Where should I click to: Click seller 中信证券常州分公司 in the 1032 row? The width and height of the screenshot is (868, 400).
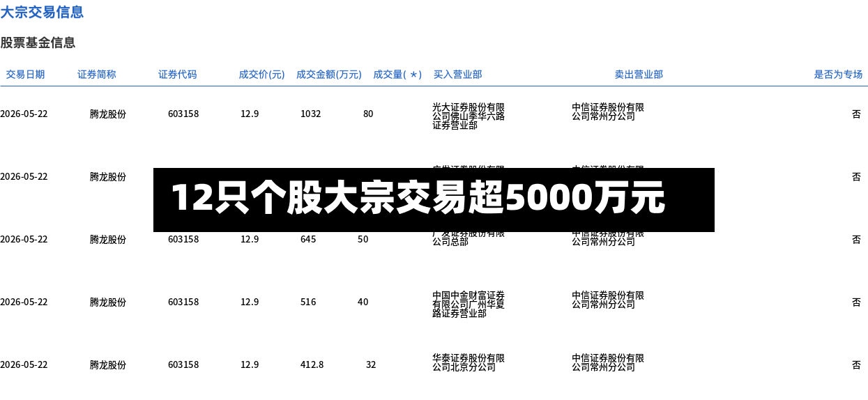tap(608, 111)
